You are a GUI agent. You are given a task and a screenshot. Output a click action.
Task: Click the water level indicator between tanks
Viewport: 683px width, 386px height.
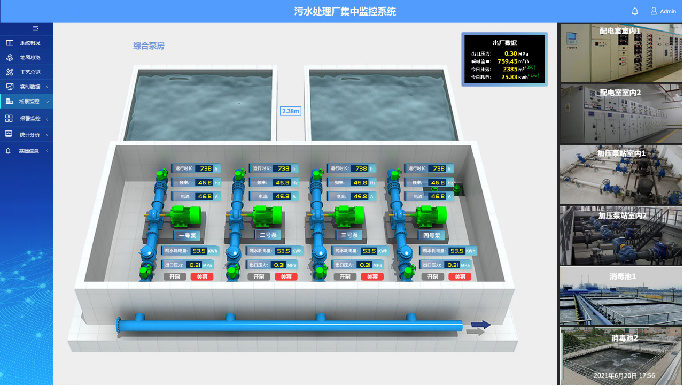(290, 111)
